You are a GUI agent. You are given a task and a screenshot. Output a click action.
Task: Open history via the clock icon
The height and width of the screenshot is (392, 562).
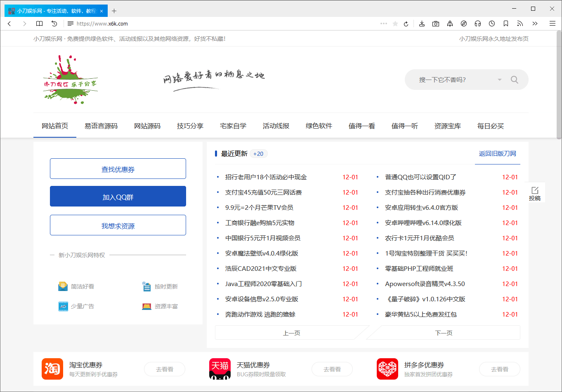(x=492, y=23)
